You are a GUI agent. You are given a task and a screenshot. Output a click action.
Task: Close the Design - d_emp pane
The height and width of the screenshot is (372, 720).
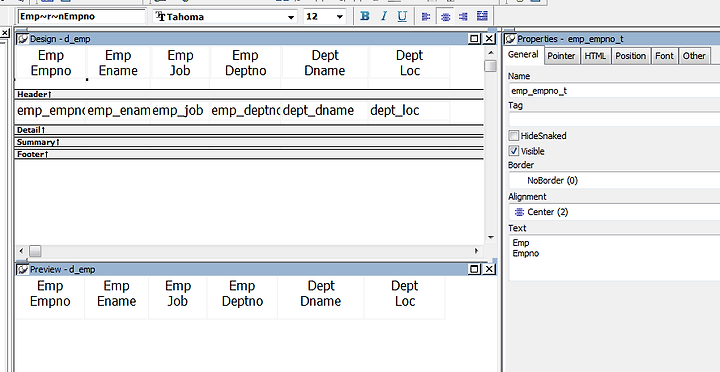point(489,39)
